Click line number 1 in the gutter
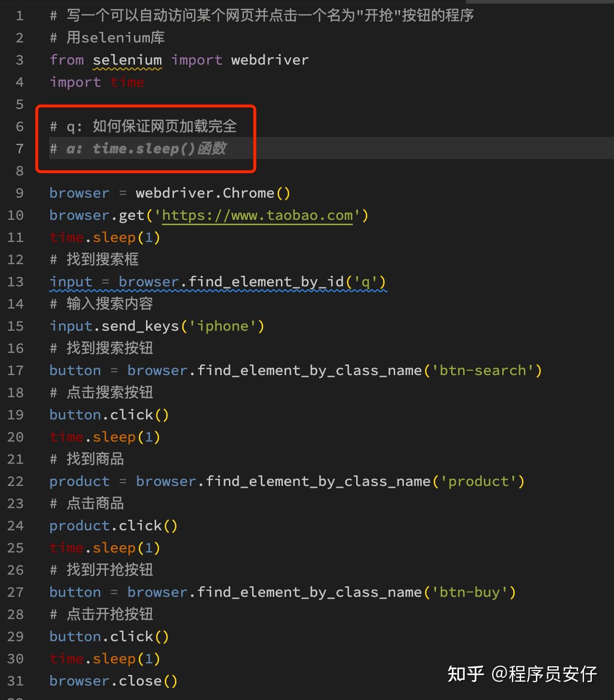Image resolution: width=614 pixels, height=700 pixels. [19, 15]
